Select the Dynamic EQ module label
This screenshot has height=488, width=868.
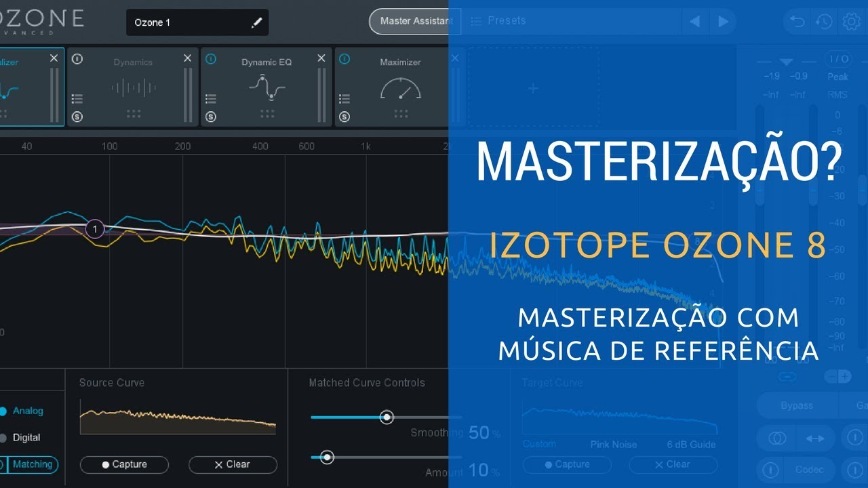pyautogui.click(x=267, y=62)
